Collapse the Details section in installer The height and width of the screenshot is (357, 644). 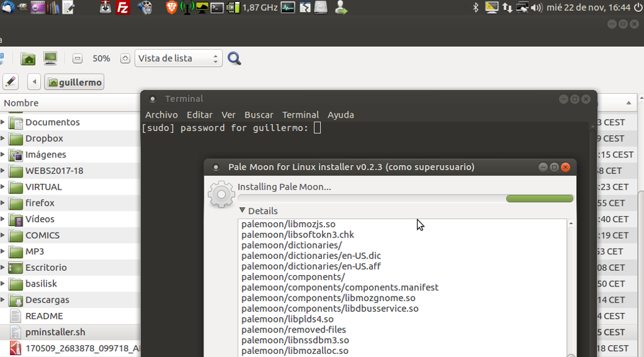pyautogui.click(x=242, y=210)
